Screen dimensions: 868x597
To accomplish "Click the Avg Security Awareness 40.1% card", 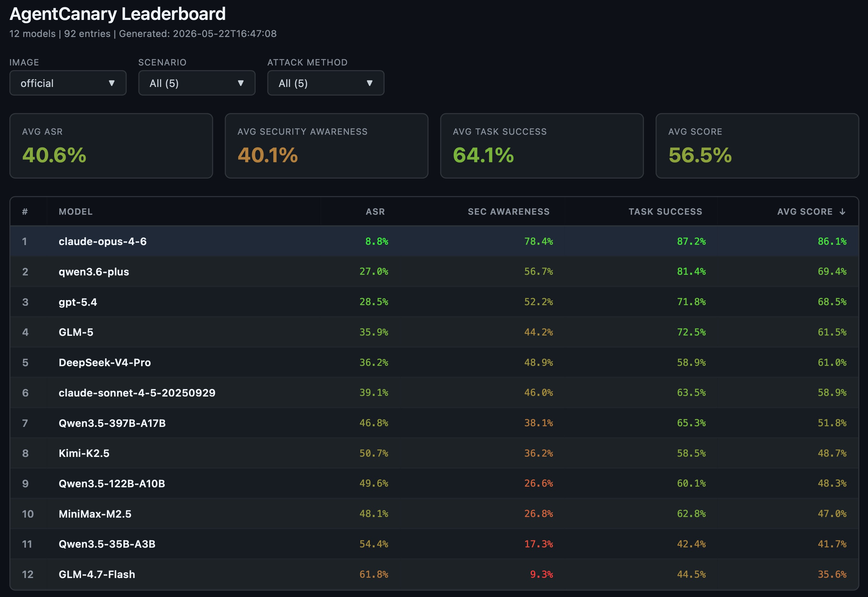I will coord(327,146).
